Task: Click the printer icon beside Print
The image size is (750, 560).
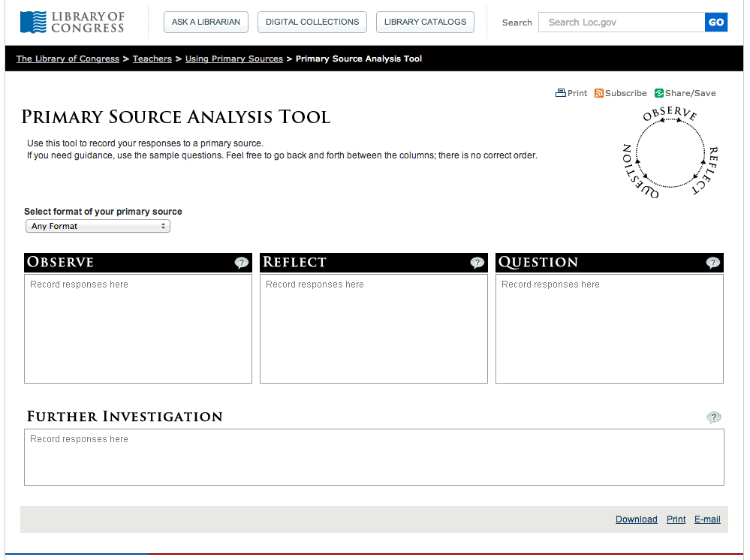Action: 560,93
